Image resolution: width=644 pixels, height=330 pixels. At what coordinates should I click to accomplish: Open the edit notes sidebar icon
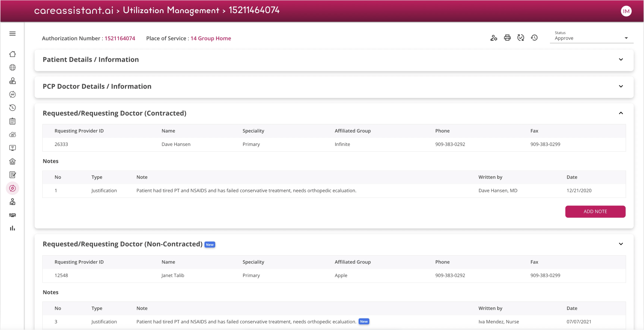click(x=12, y=175)
